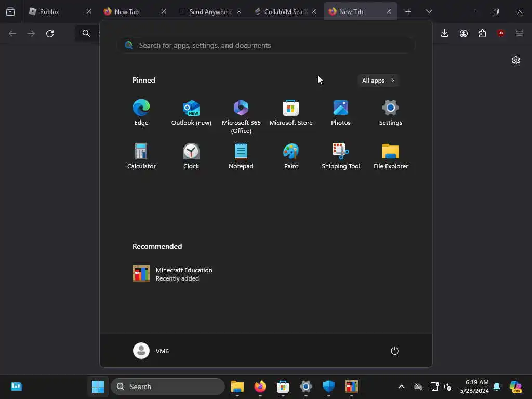Open the VM6 user account menu
The height and width of the screenshot is (399, 532).
point(151,351)
